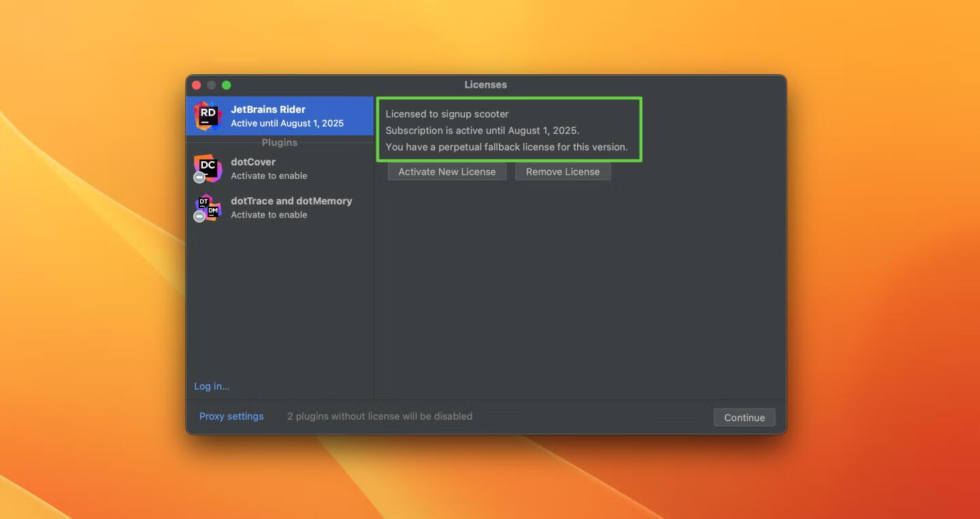Click 'Activate to enable' under dotTrace and dotMemory

(x=269, y=215)
